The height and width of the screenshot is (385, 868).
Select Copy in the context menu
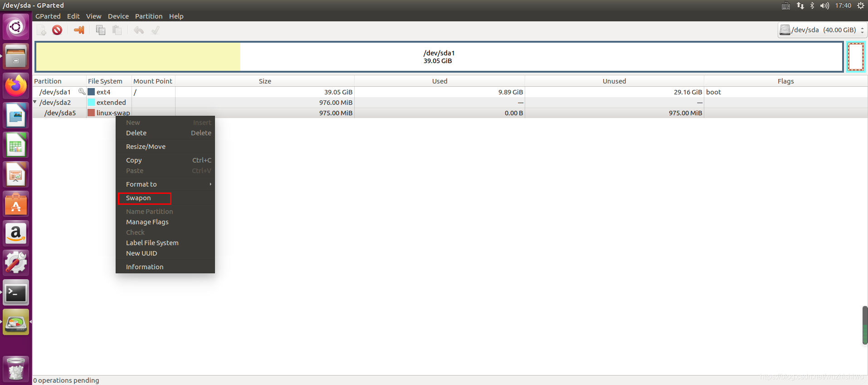[165, 160]
